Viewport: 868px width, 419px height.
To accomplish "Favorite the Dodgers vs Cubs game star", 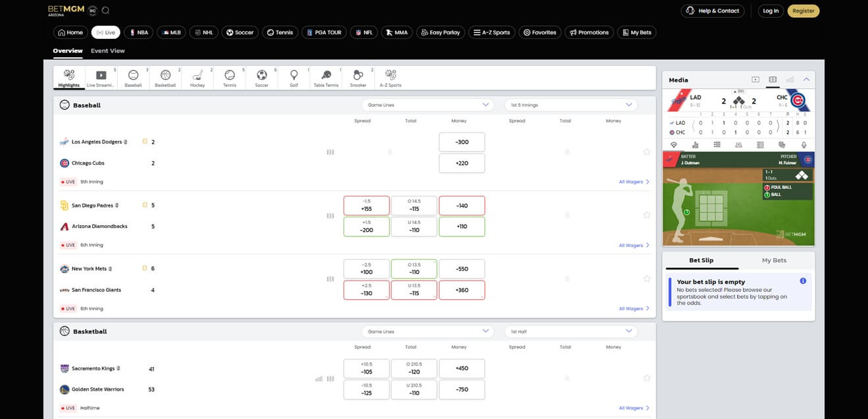I will pos(647,152).
